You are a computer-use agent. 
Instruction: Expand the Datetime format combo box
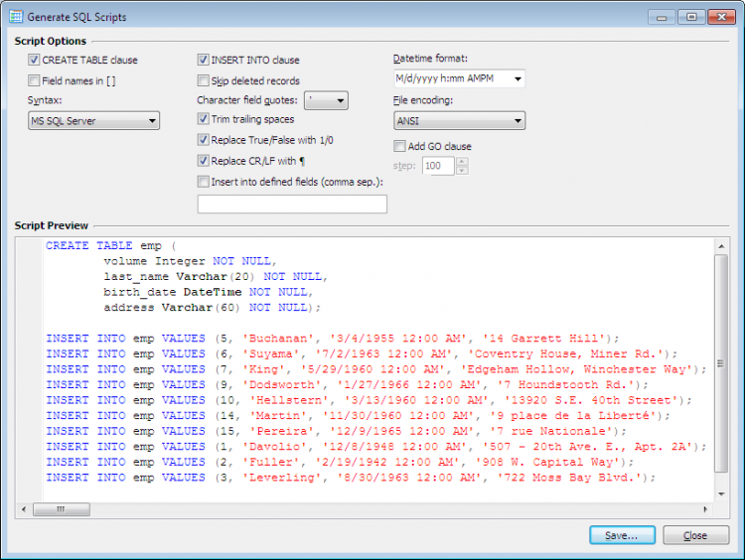click(x=459, y=78)
